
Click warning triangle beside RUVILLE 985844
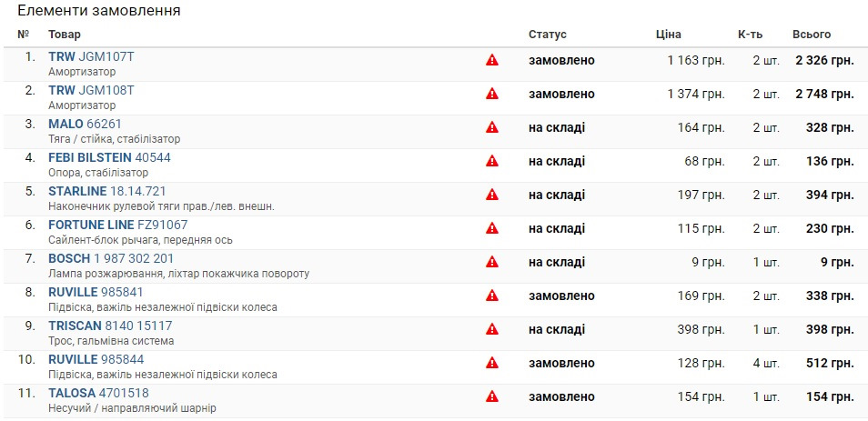coord(491,364)
